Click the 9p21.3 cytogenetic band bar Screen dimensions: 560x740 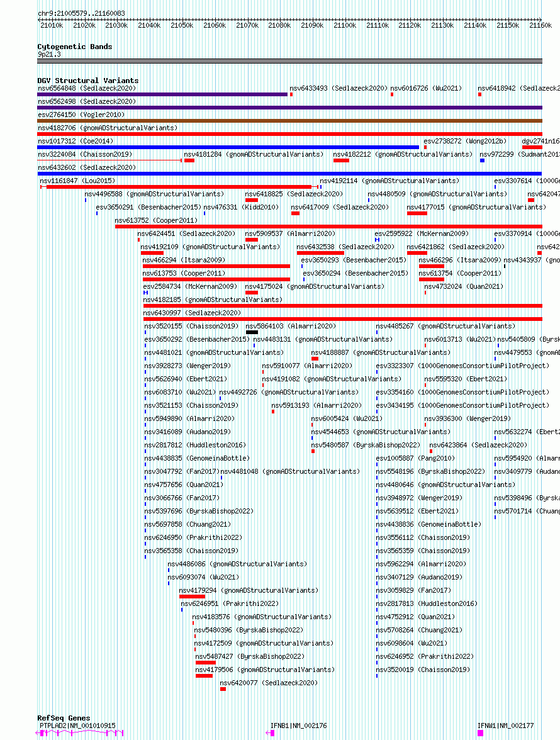click(289, 61)
